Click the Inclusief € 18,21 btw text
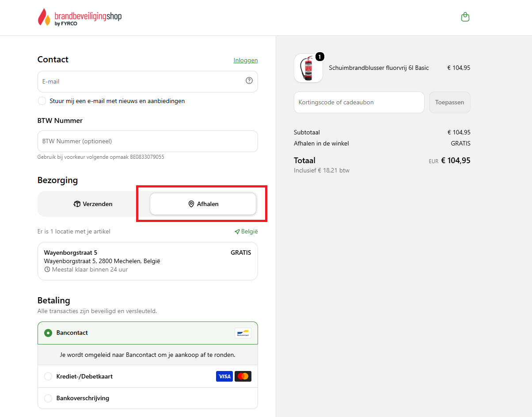This screenshot has height=417, width=532. [x=322, y=170]
